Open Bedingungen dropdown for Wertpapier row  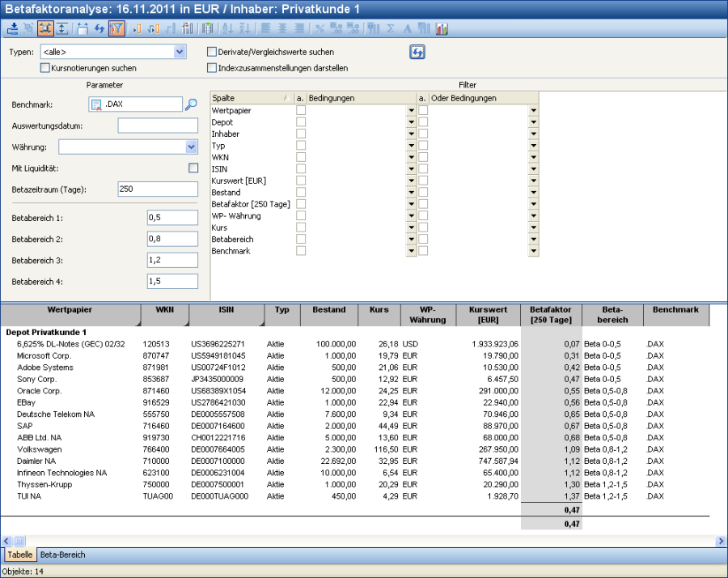412,110
